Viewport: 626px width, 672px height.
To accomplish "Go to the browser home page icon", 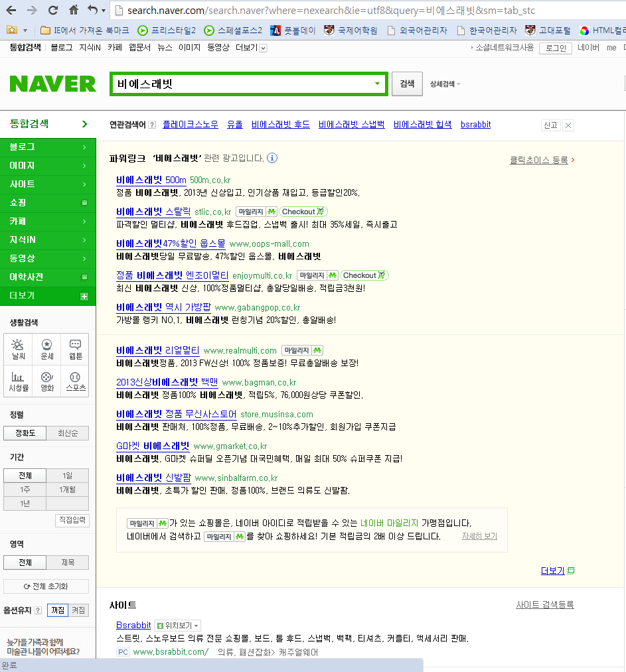I will click(x=74, y=10).
